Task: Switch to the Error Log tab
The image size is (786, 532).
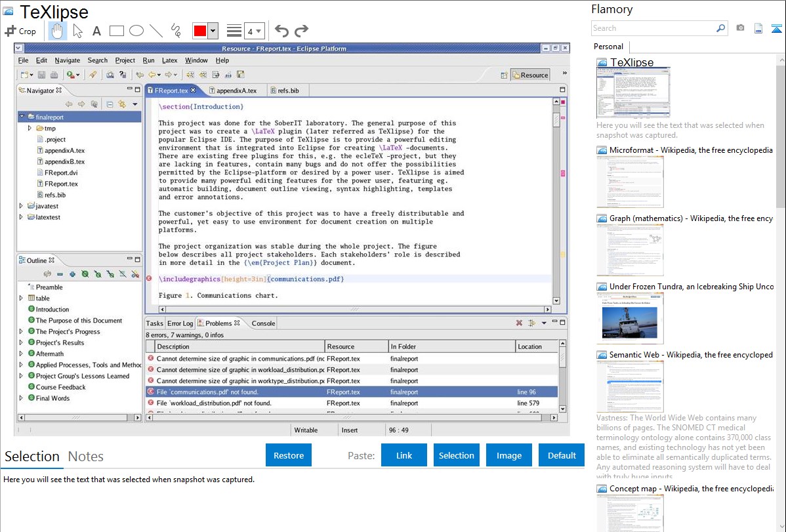Action: point(180,323)
